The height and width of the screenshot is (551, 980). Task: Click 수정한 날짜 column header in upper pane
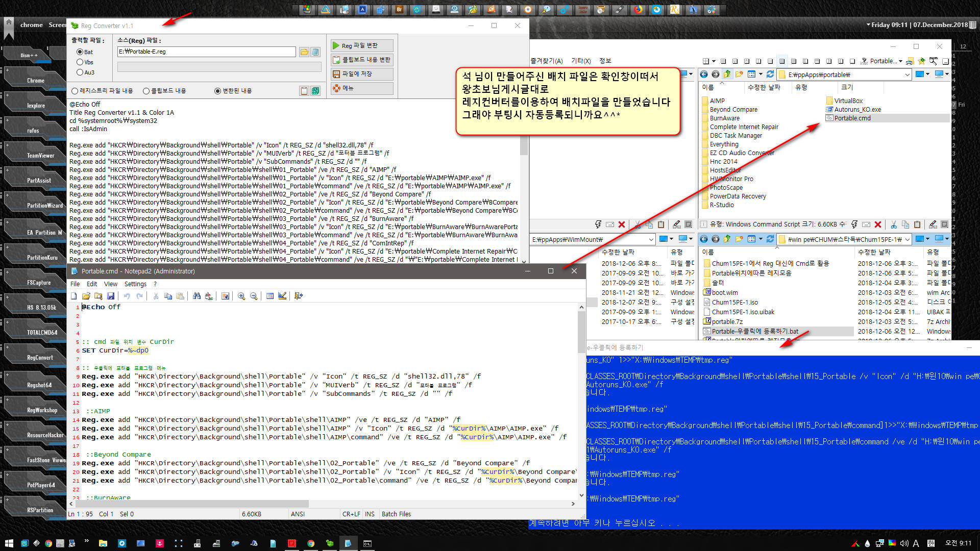coord(764,87)
